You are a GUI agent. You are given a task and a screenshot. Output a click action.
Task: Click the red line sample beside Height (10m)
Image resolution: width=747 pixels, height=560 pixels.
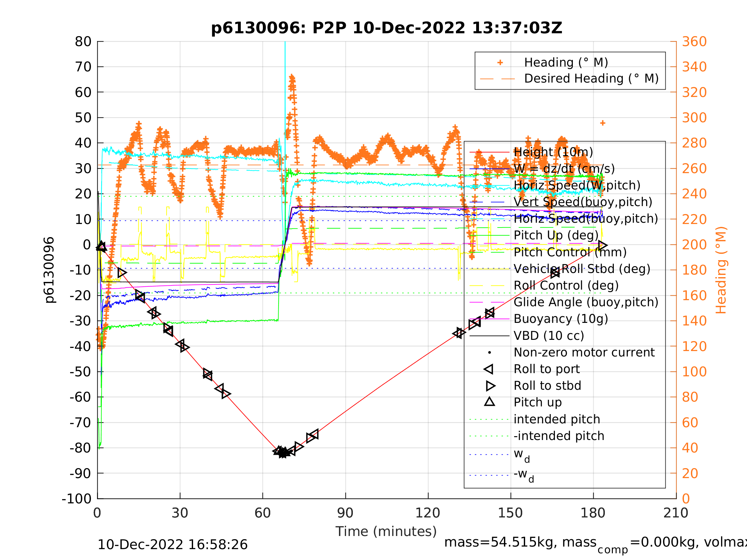(489, 152)
